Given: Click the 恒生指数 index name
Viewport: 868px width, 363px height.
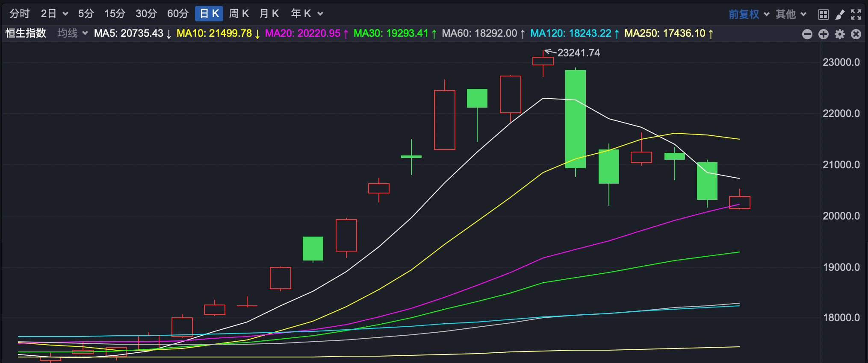Looking at the screenshot, I should pos(26,33).
